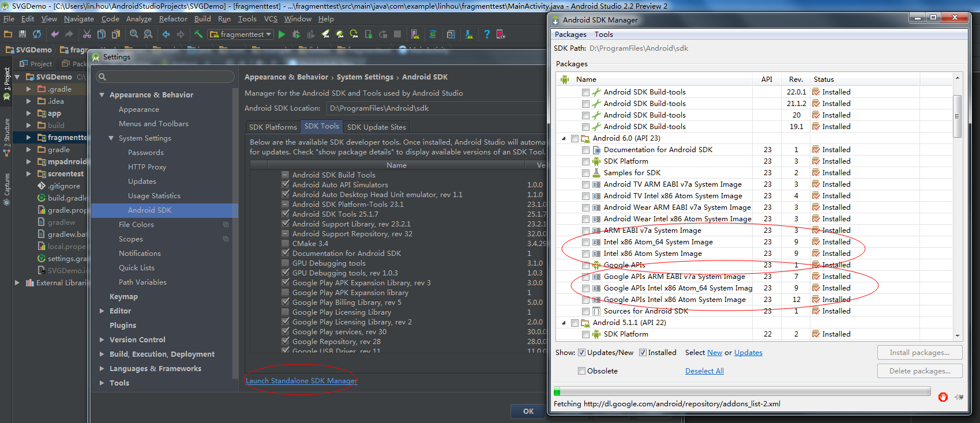Expand Build, Execution, Deployment section
This screenshot has width=980, height=423.
point(102,354)
